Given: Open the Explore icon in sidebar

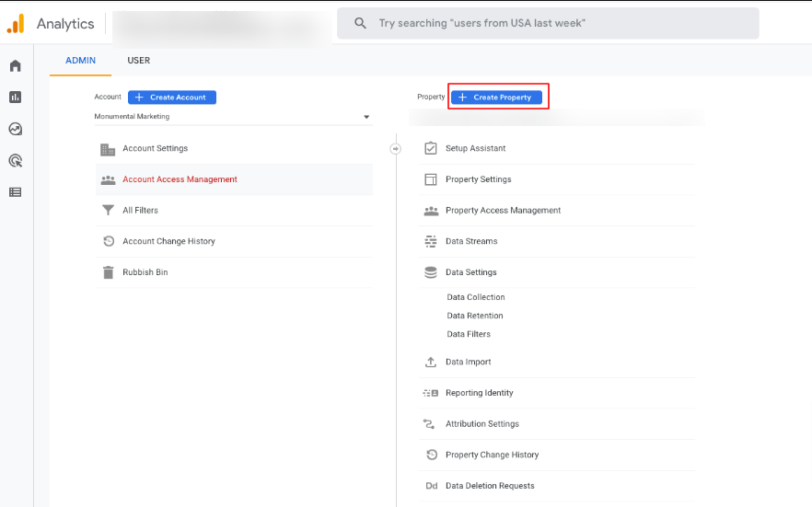Looking at the screenshot, I should 15,129.
